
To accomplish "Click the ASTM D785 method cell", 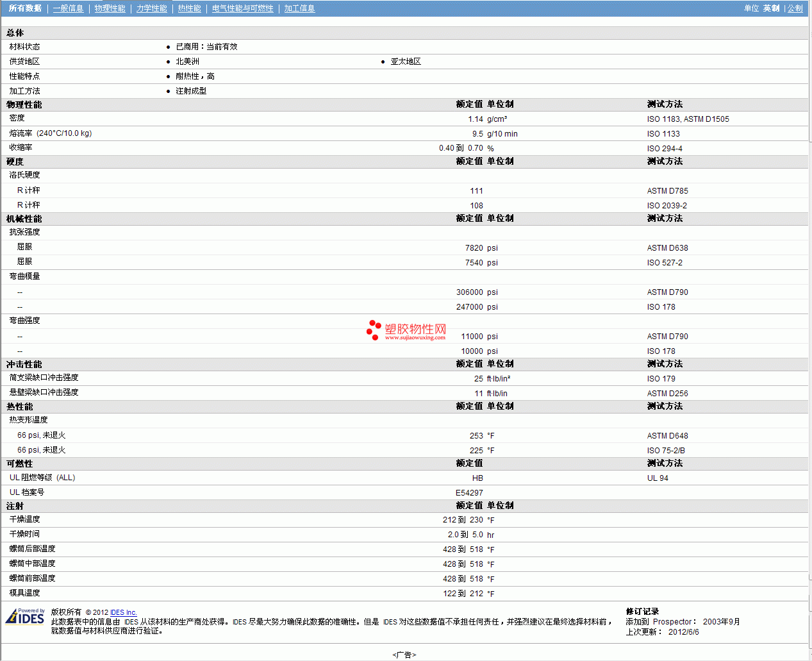I will (x=667, y=191).
